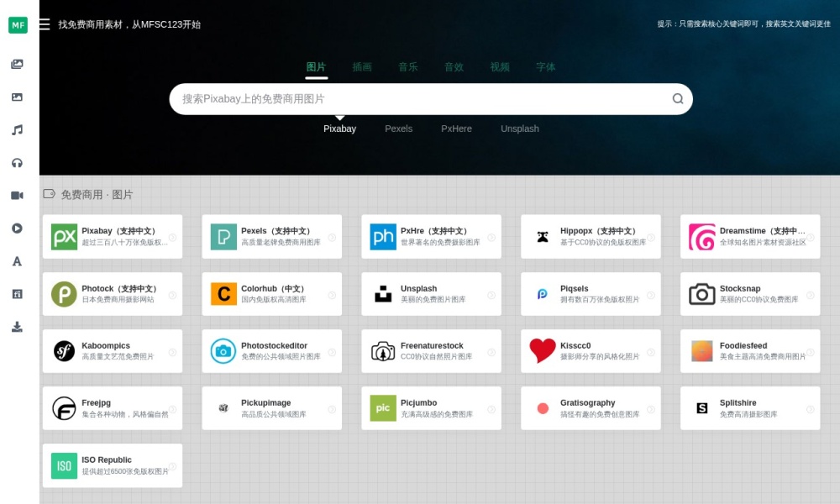Click the orange Colorhub C logo
The width and height of the screenshot is (840, 504).
coord(223,294)
